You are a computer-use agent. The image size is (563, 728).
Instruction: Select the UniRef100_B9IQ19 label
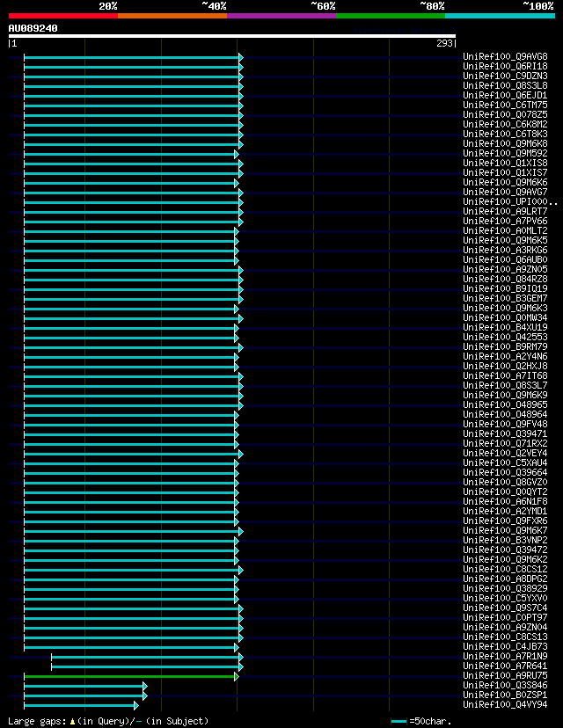[x=506, y=288]
